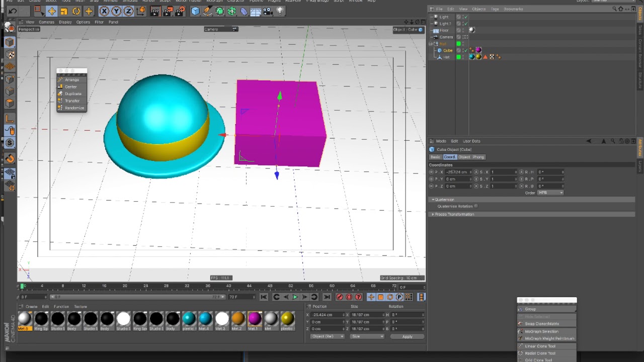Image resolution: width=644 pixels, height=362 pixels.
Task: Click the red Record Active Objects button
Action: [340, 297]
